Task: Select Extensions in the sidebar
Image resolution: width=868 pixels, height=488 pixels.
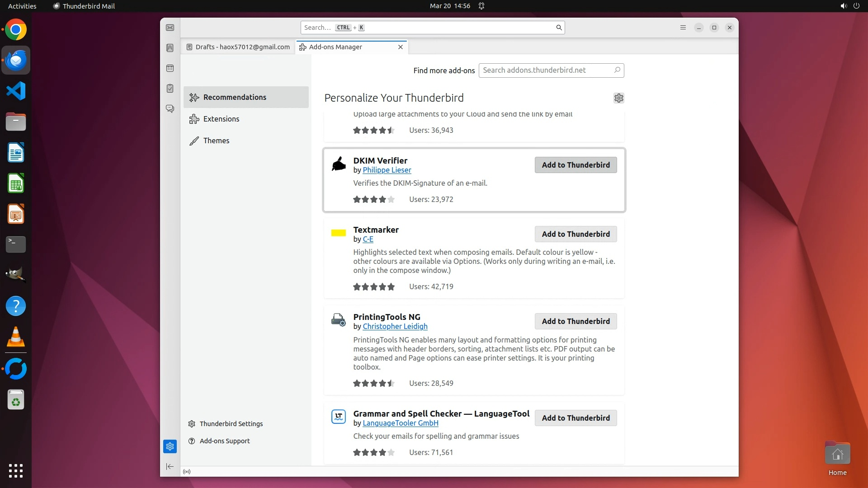Action: click(x=221, y=119)
